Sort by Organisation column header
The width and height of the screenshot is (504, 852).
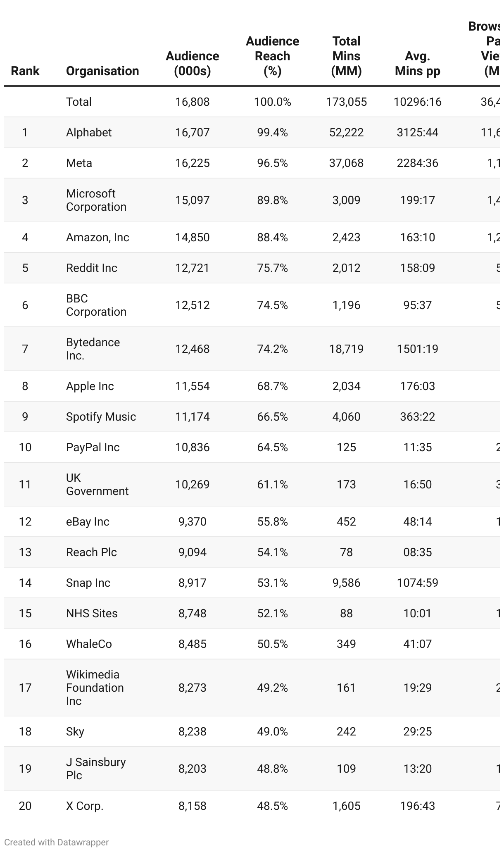[102, 71]
